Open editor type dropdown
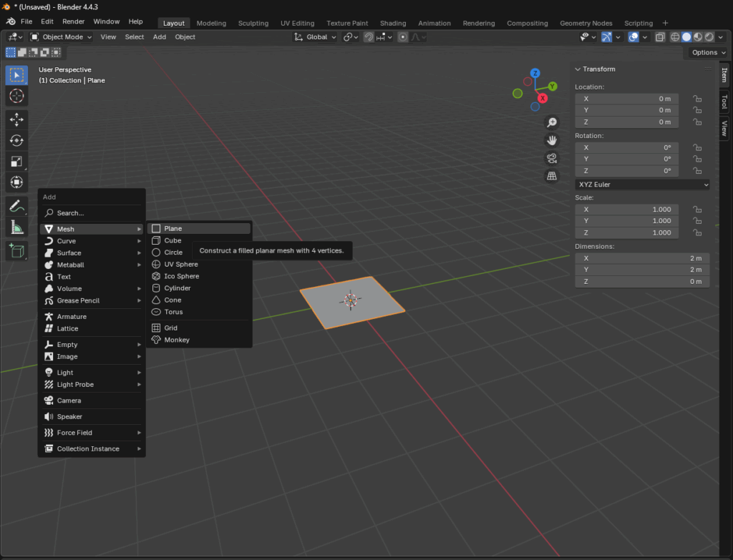Screen dimensions: 733x560 [x=14, y=37]
